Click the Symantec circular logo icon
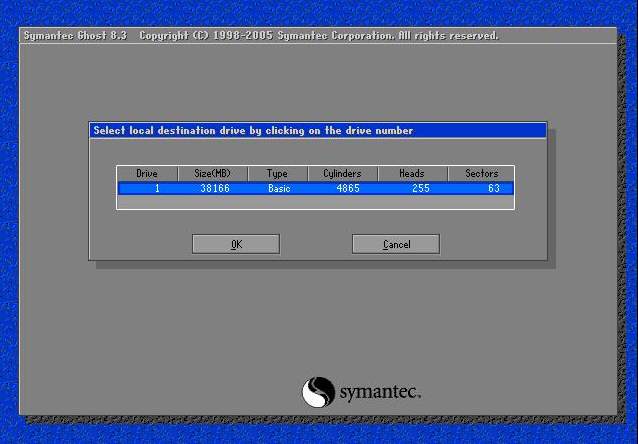 coord(317,391)
